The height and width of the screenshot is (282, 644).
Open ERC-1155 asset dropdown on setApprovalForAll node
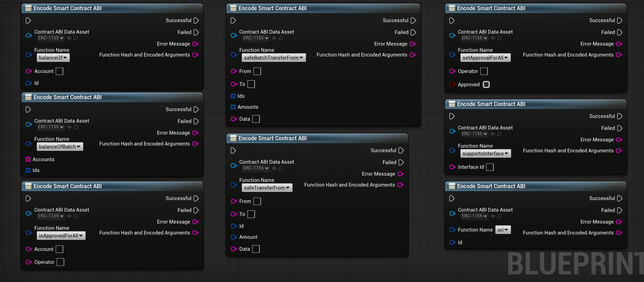(x=474, y=38)
